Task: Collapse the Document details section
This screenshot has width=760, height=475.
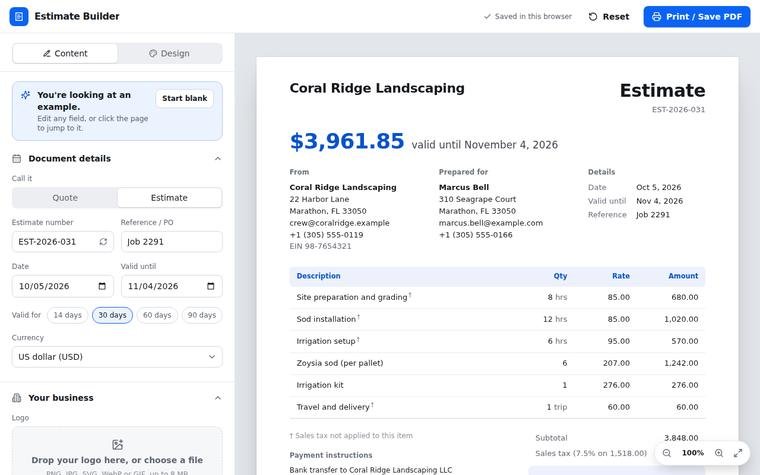Action: (218, 158)
